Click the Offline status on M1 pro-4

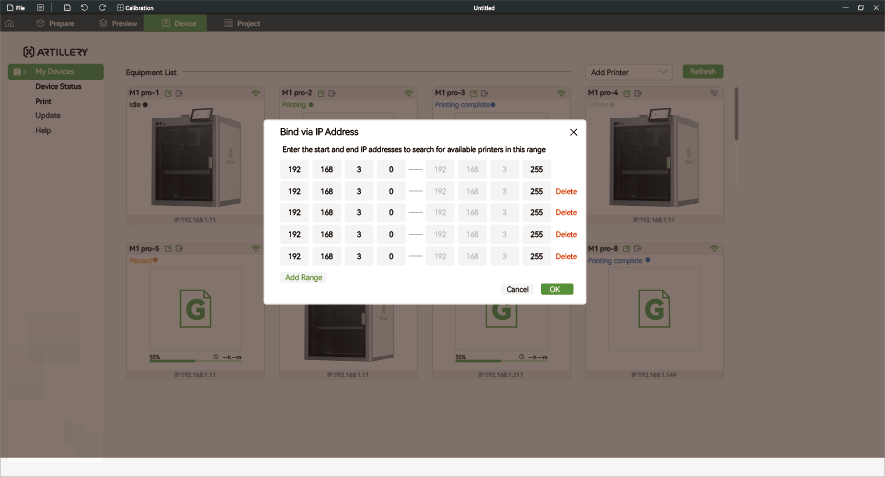[601, 105]
